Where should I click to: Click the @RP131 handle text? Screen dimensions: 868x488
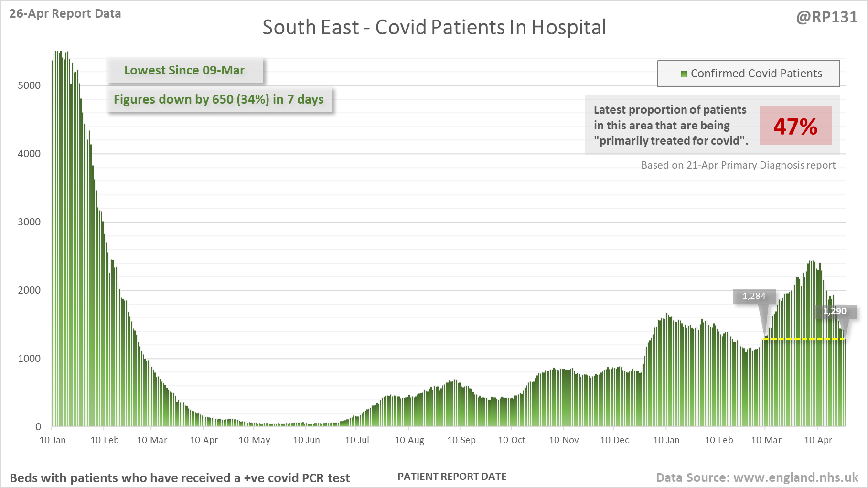[x=826, y=17]
